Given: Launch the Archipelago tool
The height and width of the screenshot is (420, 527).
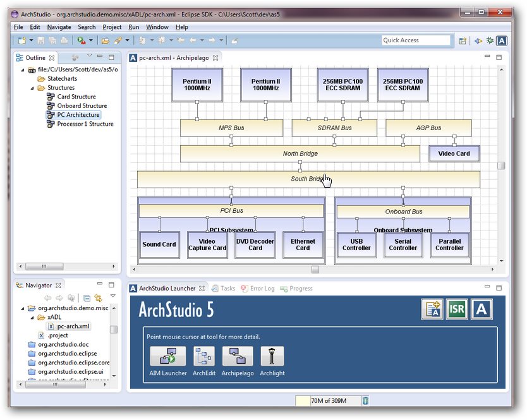Looking at the screenshot, I should [238, 356].
